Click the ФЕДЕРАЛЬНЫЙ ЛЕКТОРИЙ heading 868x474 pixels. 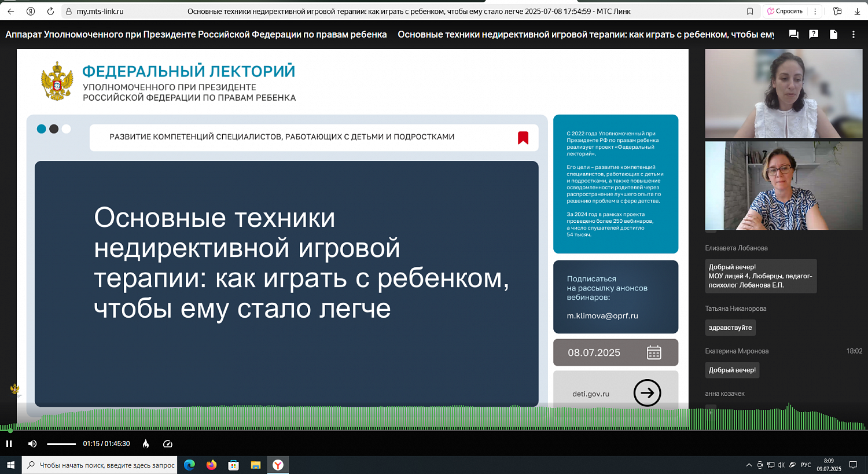click(189, 71)
